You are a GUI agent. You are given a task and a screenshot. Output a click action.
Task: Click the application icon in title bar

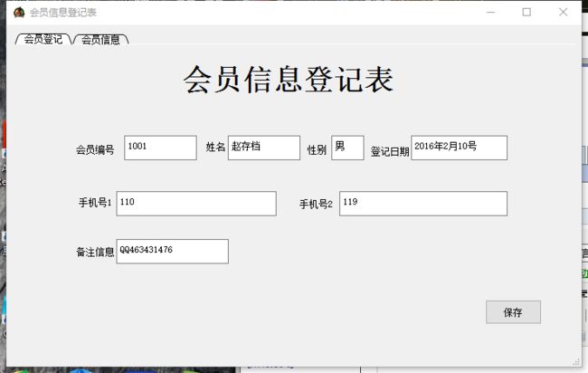pos(19,13)
